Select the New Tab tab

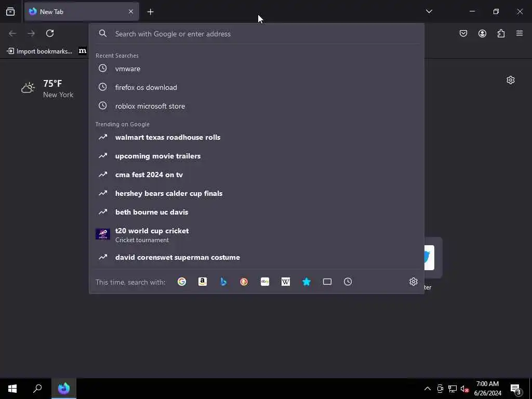click(82, 11)
